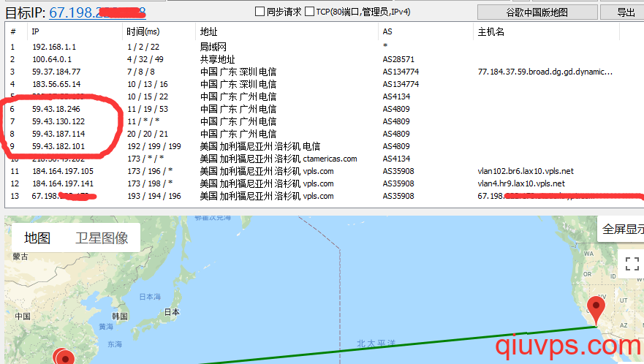Click the red map pin over California
Image resolution: width=644 pixels, height=364 pixels.
tap(596, 310)
